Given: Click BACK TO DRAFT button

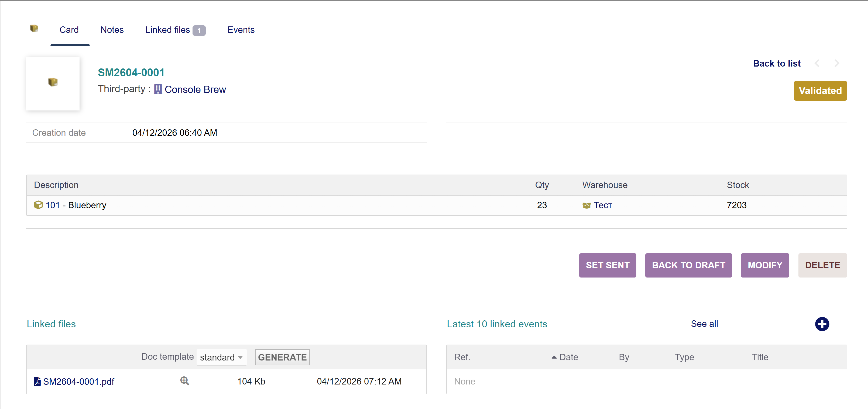Looking at the screenshot, I should [688, 265].
